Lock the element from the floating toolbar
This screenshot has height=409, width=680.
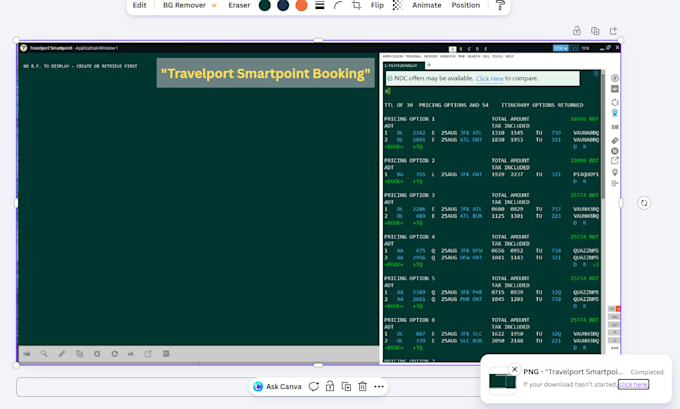(330, 386)
